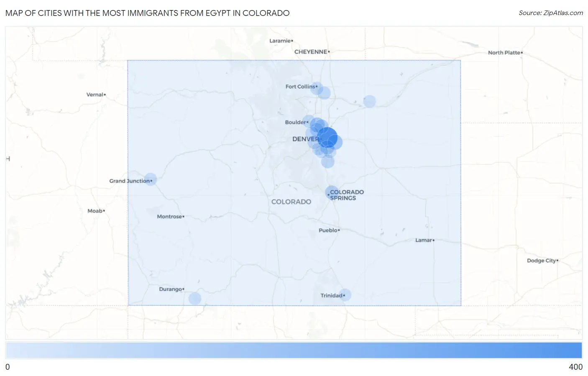Click the isolated bubble east of Fort Collins
Viewport: 588px width, 376px height.
click(369, 101)
